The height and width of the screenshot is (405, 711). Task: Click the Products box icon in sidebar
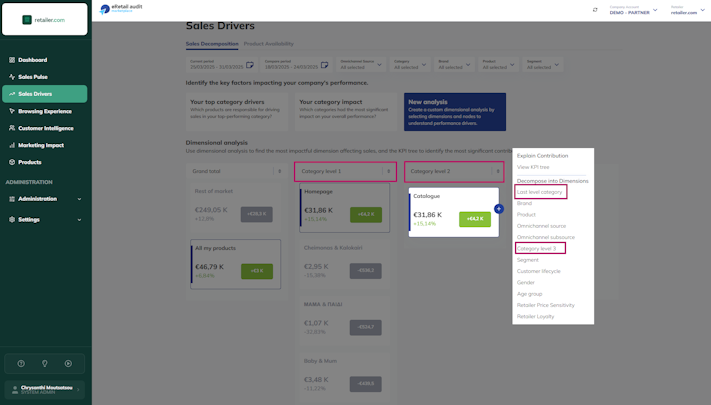pyautogui.click(x=12, y=162)
